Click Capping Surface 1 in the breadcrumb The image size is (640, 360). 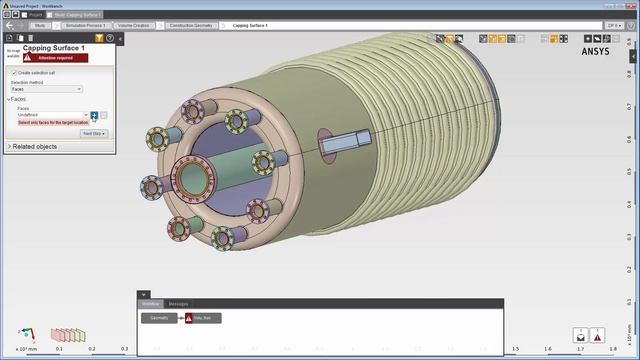pos(250,25)
